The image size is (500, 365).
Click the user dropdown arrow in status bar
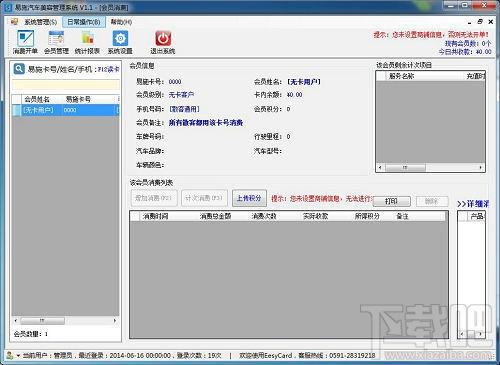point(18,356)
